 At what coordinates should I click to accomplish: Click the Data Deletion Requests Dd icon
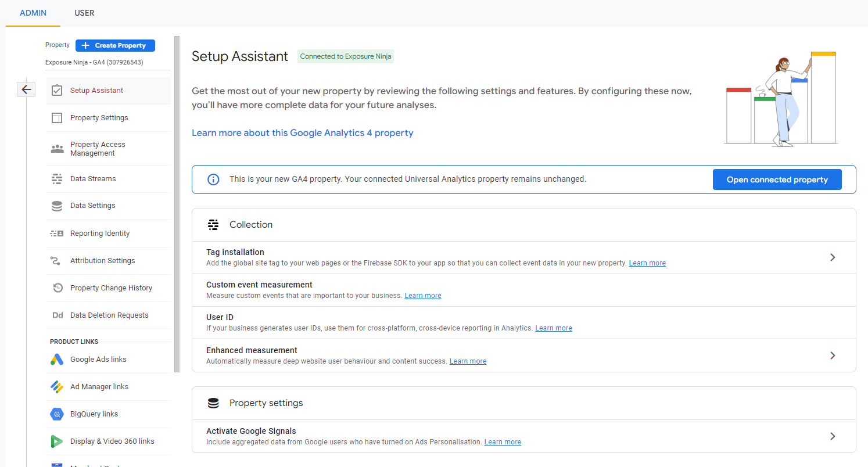pyautogui.click(x=58, y=315)
